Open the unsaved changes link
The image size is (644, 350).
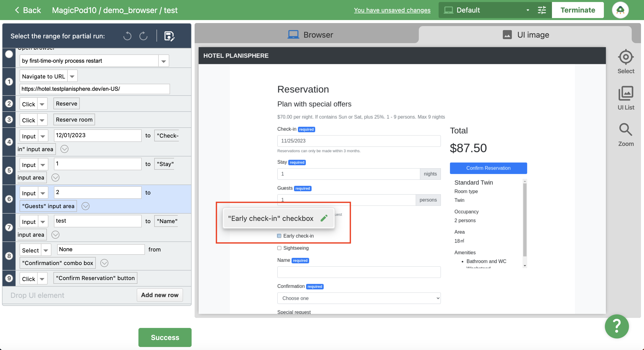[392, 10]
